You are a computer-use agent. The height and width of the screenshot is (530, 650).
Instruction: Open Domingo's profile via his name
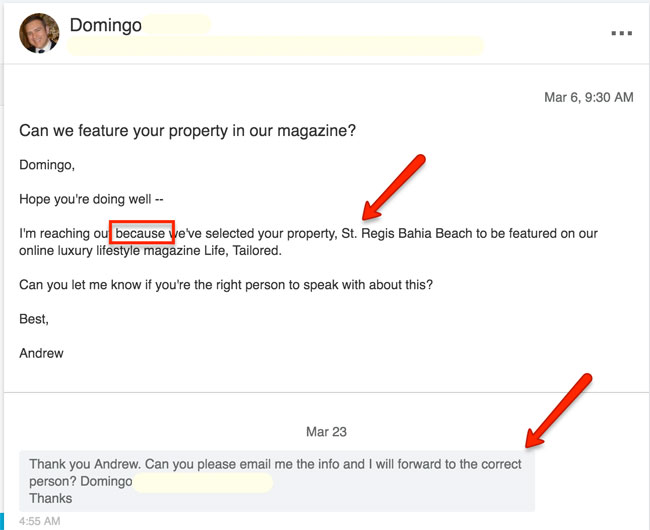105,23
